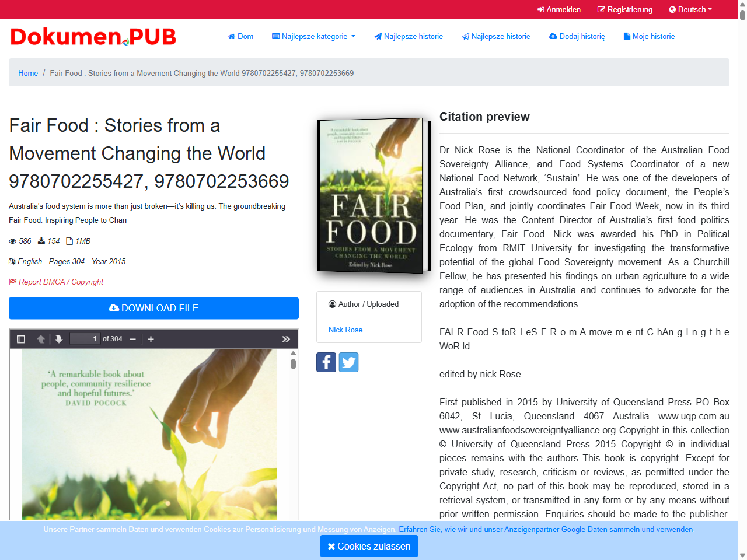This screenshot has height=560, width=747.
Task: Click the file size icon beside 1MB
Action: (x=69, y=241)
